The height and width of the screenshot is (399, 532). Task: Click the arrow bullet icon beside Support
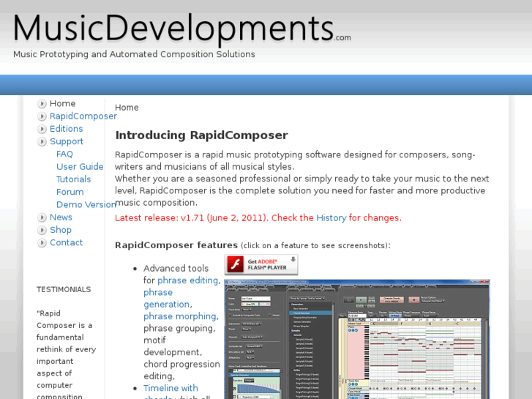(x=42, y=142)
